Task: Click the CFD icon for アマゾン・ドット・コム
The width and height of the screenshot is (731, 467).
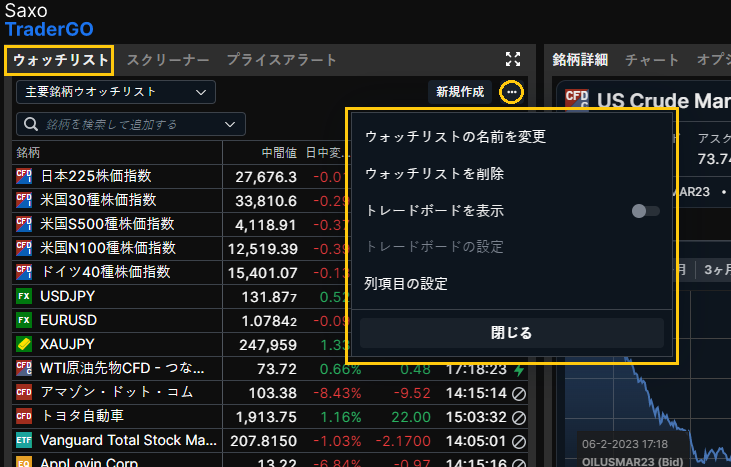Action: [24, 392]
